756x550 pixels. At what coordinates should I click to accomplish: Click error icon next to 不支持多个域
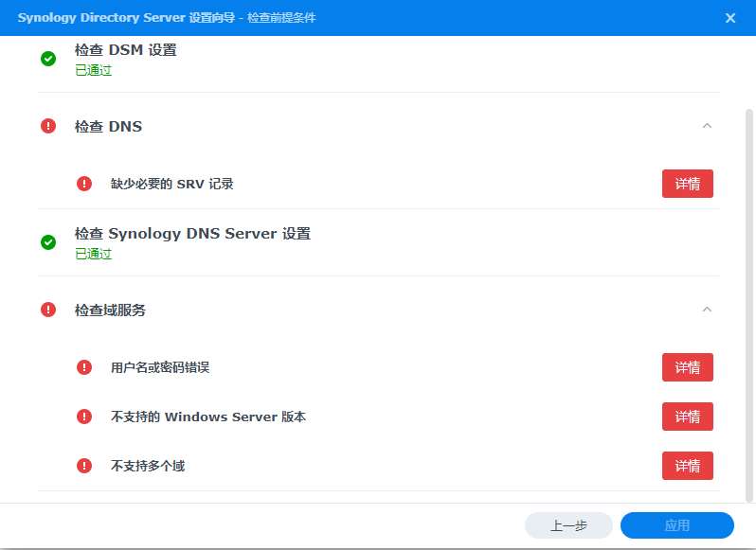pos(84,466)
